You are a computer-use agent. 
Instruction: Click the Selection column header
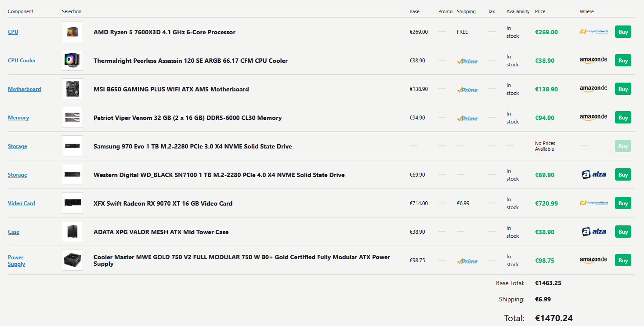pyautogui.click(x=72, y=11)
